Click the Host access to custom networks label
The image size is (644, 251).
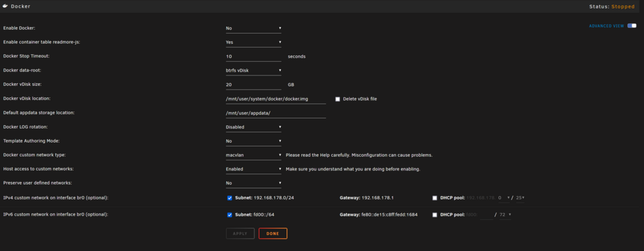click(x=38, y=169)
